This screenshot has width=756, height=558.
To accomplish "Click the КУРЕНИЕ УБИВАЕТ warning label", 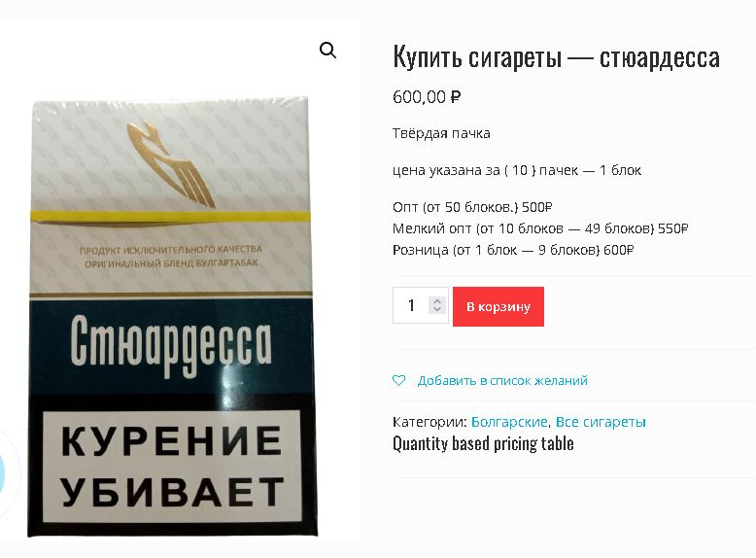I will coord(171,466).
